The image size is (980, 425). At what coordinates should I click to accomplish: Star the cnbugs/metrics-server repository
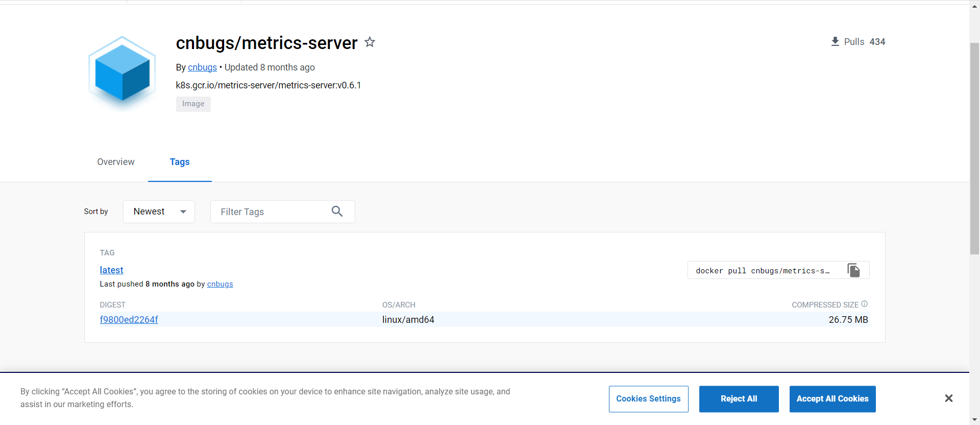click(370, 42)
